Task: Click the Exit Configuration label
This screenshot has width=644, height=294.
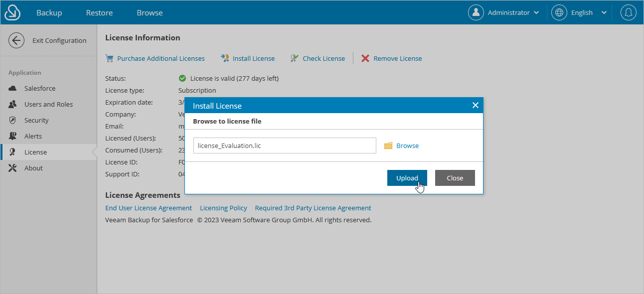Action: pos(59,41)
